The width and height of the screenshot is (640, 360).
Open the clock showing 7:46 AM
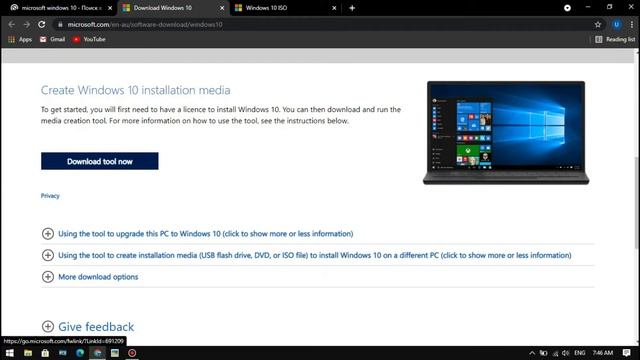pos(602,353)
